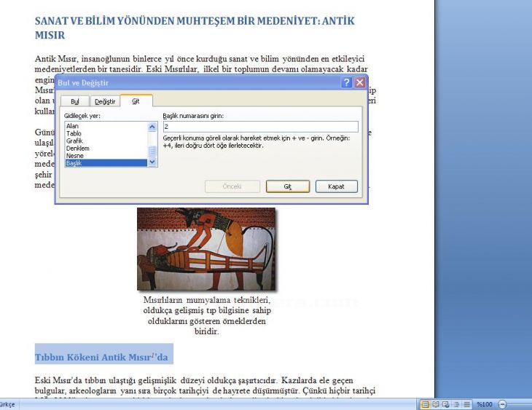
Task: Select Print Layout view in status bar
Action: click(425, 404)
